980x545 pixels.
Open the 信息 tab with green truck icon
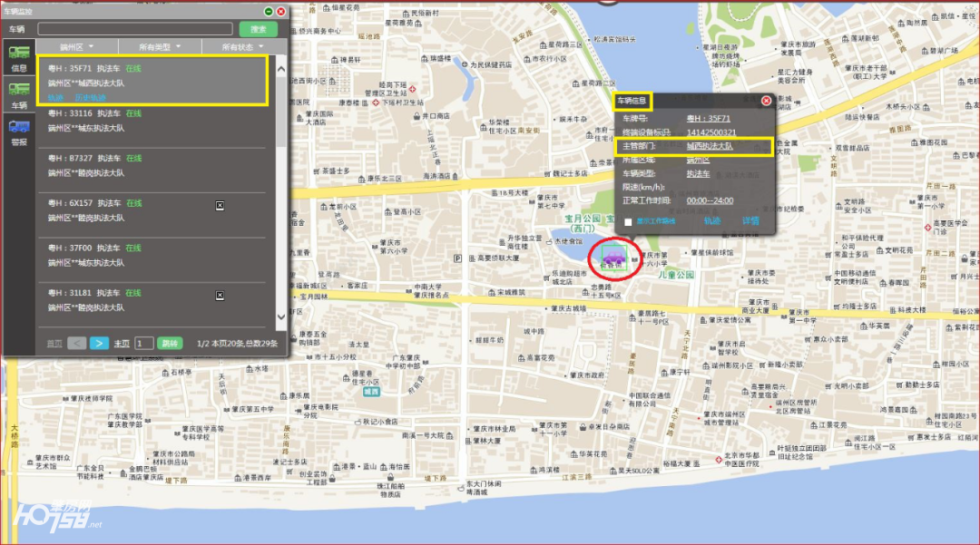[19, 58]
